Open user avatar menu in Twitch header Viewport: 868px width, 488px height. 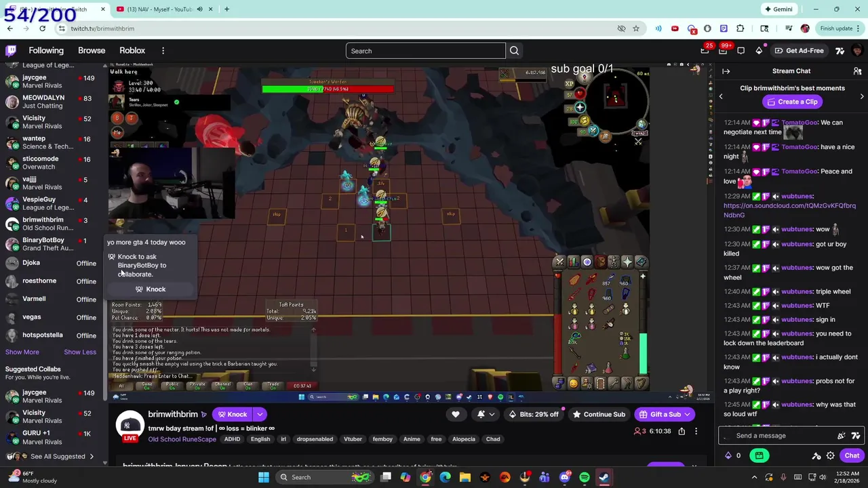click(x=857, y=50)
